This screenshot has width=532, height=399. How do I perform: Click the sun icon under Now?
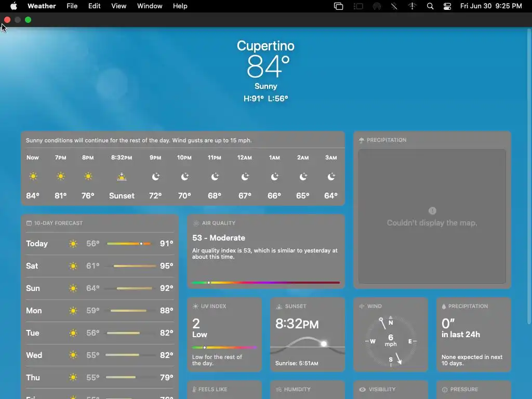click(33, 176)
